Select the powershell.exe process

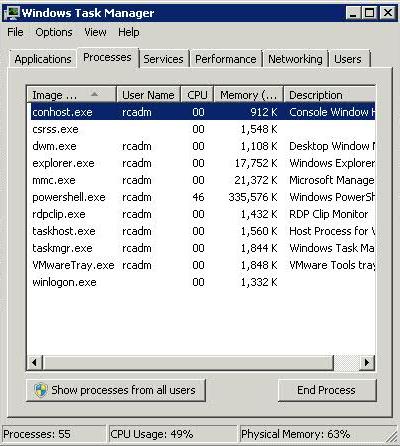[201, 197]
